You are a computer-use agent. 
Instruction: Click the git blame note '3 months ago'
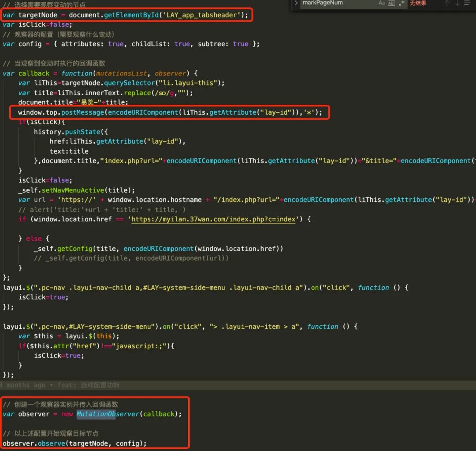pos(23,385)
